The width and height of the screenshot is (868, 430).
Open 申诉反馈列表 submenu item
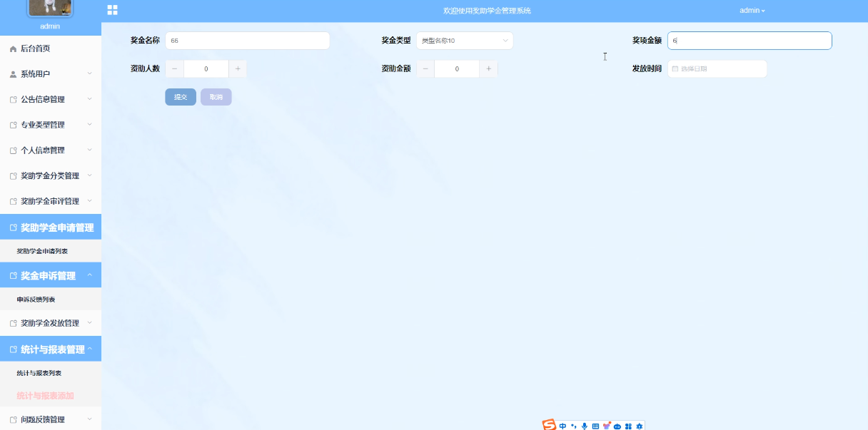click(51, 299)
